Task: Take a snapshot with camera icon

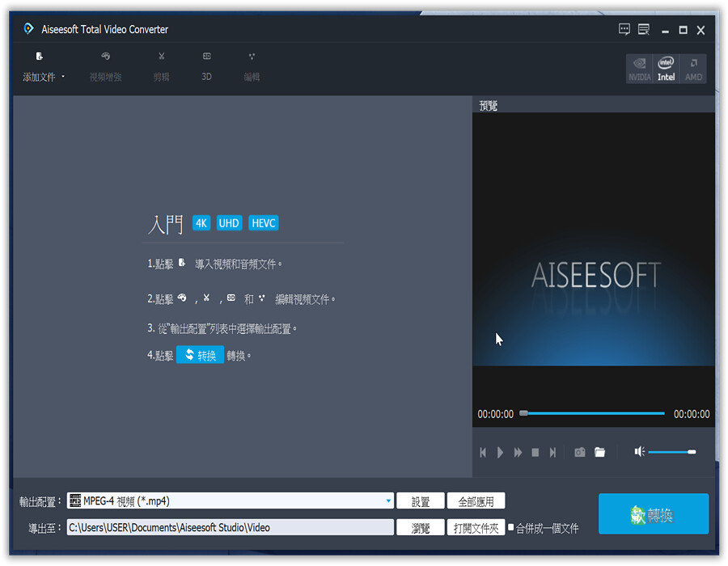Action: coord(580,452)
